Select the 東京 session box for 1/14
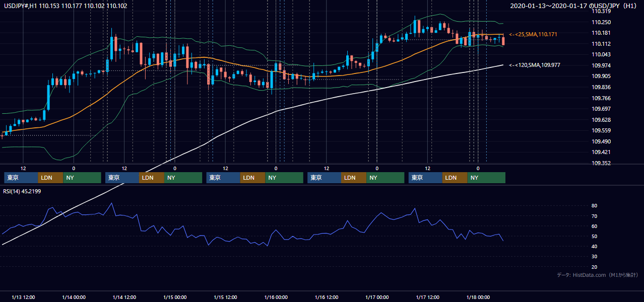 click(x=122, y=178)
